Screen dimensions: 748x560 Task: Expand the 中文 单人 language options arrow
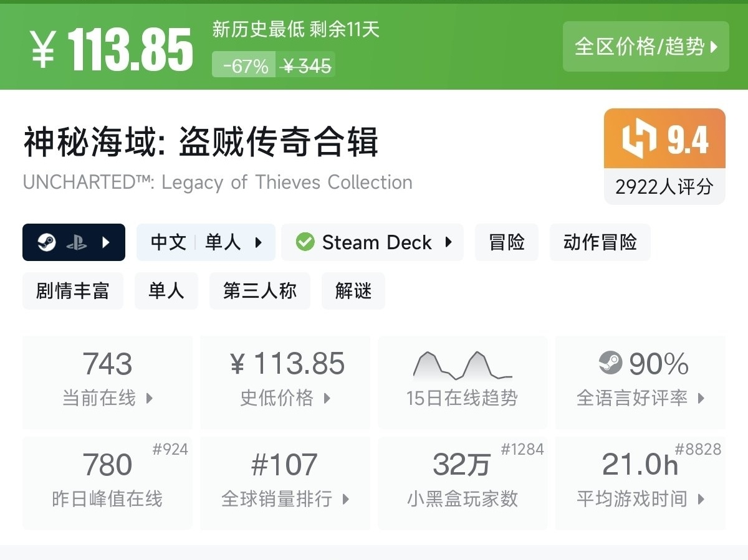click(x=259, y=242)
